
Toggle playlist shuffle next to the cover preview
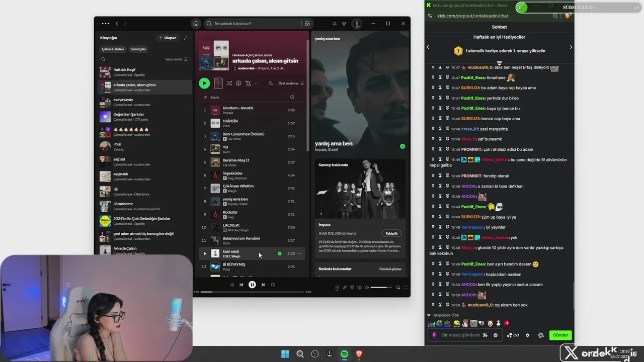229,83
